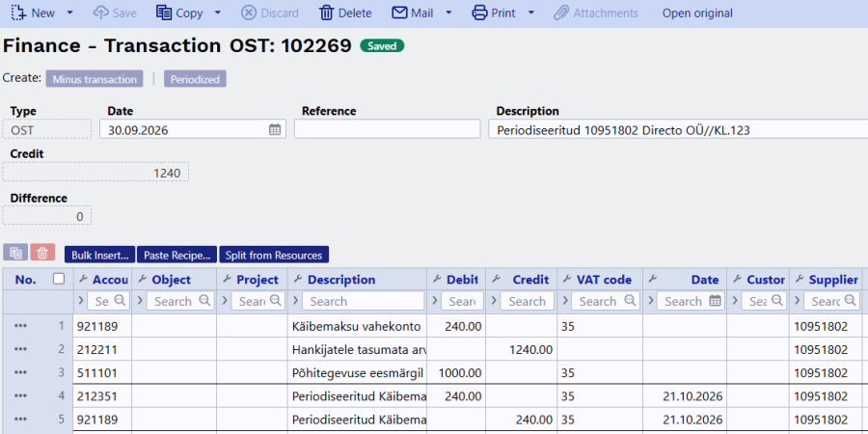Expand the VAT code column filter chevron
This screenshot has width=868, height=434.
coord(565,301)
